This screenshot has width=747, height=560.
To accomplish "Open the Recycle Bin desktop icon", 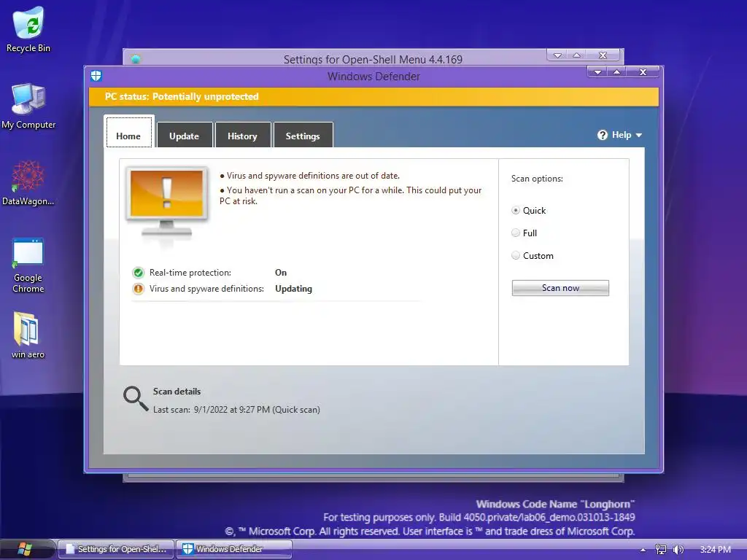I will pos(28,29).
